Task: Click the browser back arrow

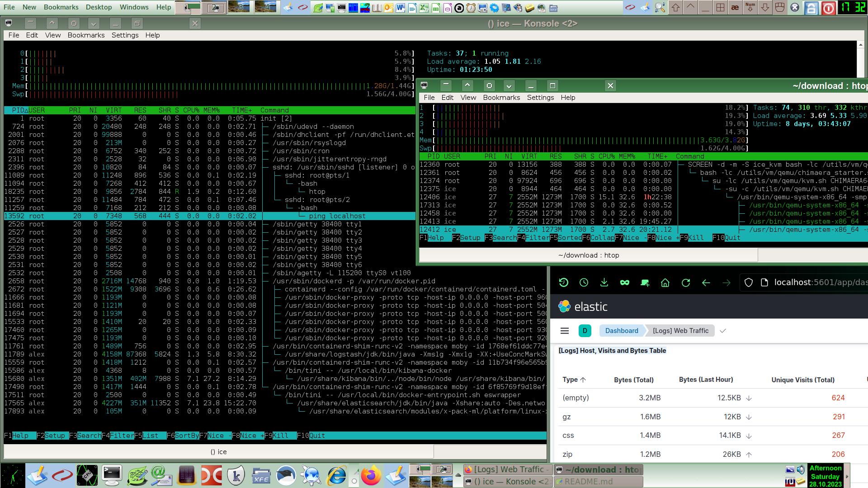Action: (706, 283)
